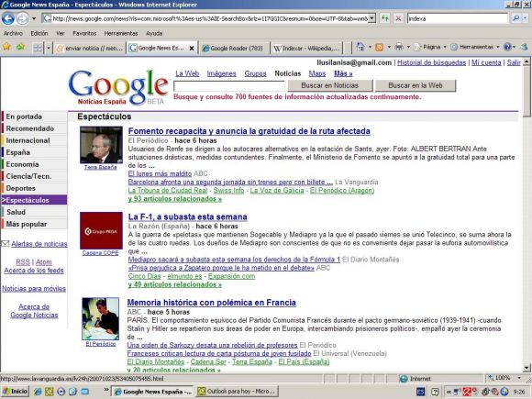Click inside the Google News search field
The height and width of the screenshot is (399, 532).
click(x=229, y=86)
